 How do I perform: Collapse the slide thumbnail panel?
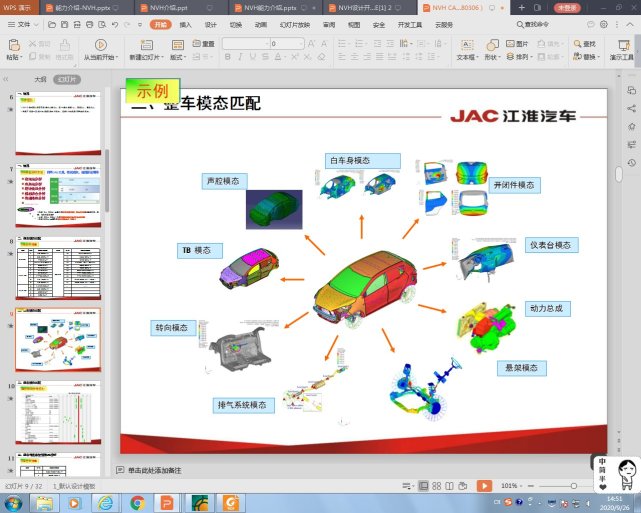tap(6, 79)
